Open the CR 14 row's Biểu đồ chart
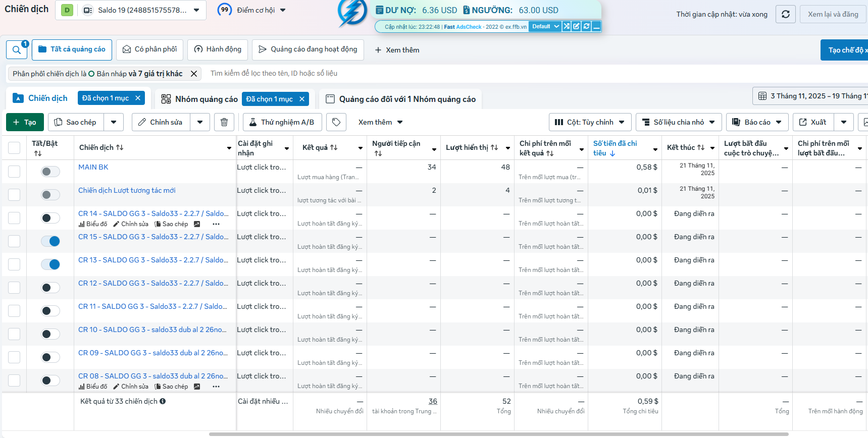This screenshot has width=868, height=438. click(x=93, y=224)
